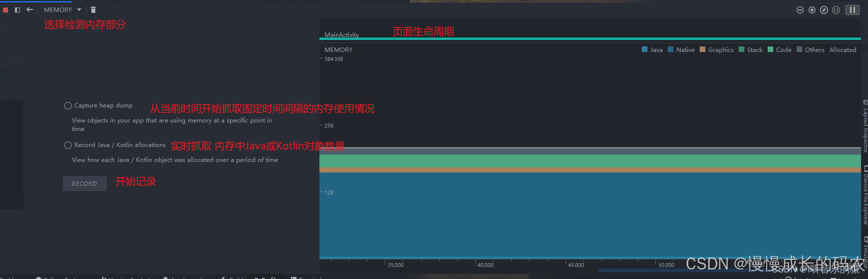Open the Layout Inspector side tab
This screenshot has width=868, height=279.
click(866, 126)
